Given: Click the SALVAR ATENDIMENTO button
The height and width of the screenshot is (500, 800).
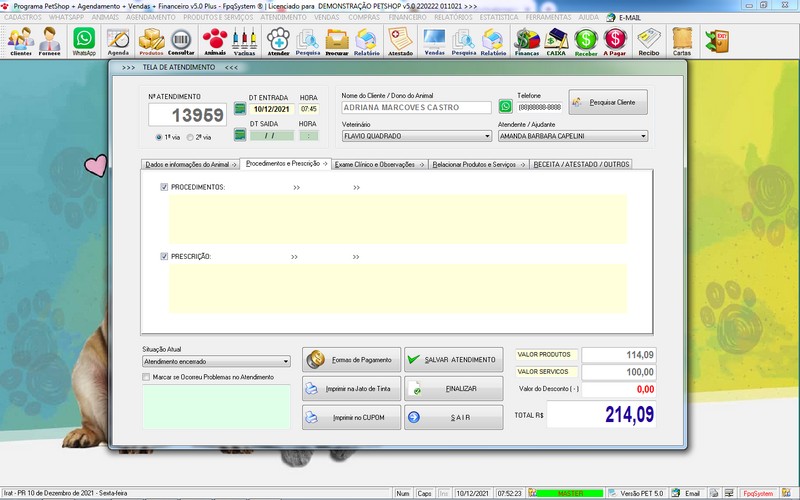Looking at the screenshot, I should [454, 360].
